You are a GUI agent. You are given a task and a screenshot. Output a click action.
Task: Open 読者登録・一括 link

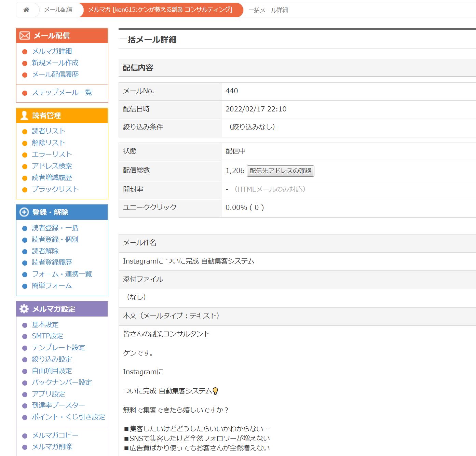pos(55,228)
